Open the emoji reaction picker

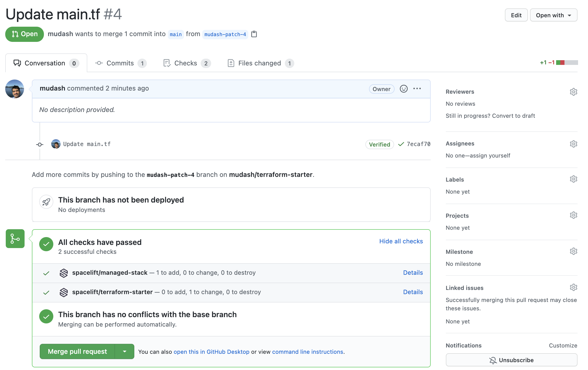403,89
